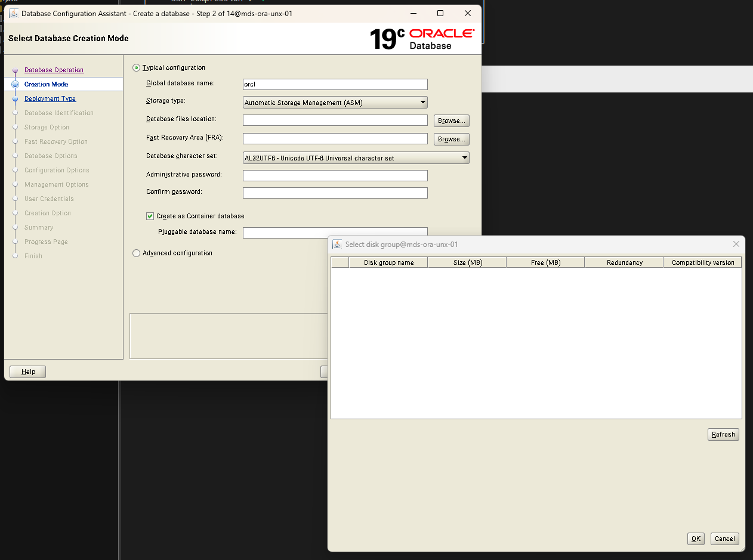Click Fast Recovery Option step
The width and height of the screenshot is (753, 560).
tap(56, 142)
